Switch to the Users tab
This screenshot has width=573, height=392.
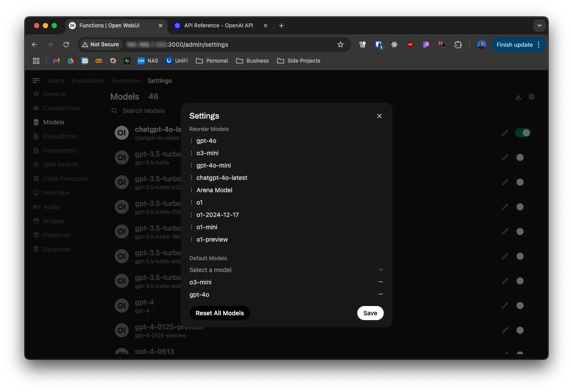[x=56, y=81]
